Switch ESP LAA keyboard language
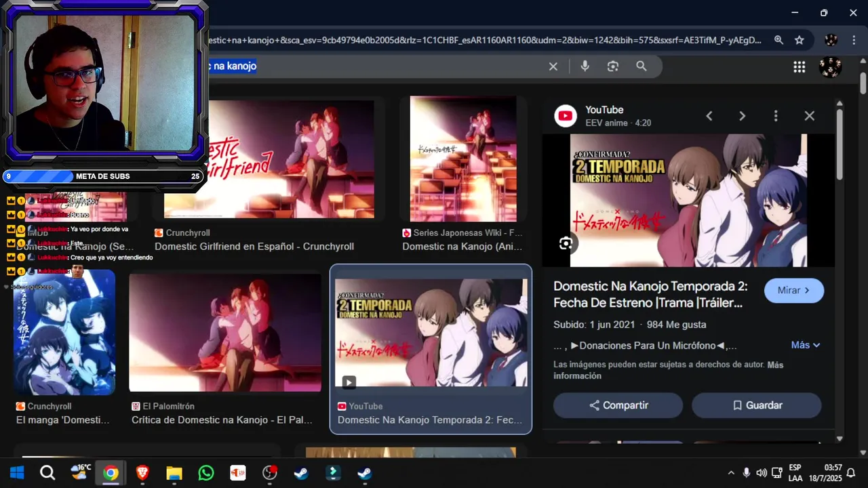 click(x=795, y=473)
